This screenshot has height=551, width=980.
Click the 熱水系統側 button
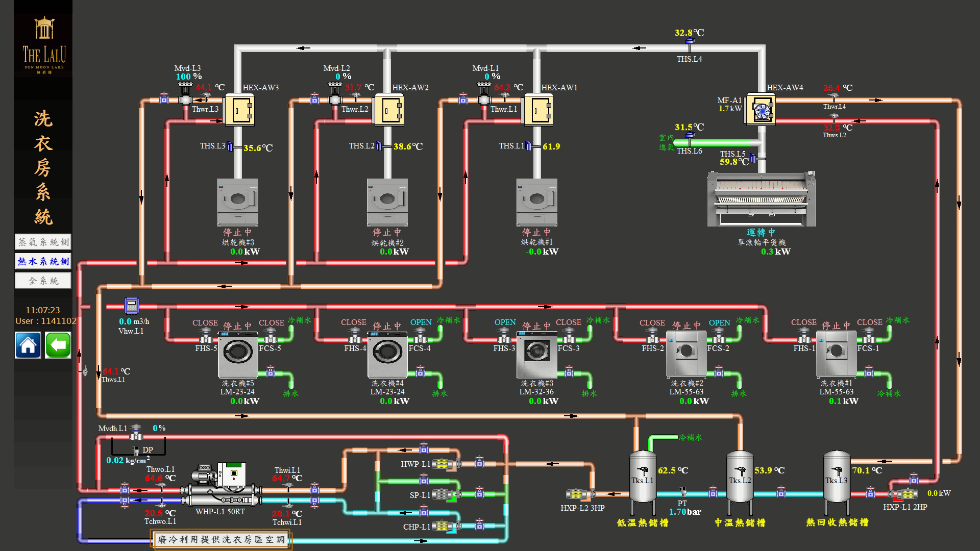pos(43,261)
